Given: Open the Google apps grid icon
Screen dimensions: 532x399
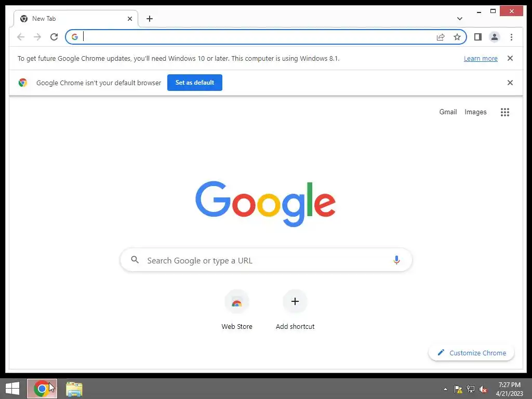Looking at the screenshot, I should click(x=505, y=112).
